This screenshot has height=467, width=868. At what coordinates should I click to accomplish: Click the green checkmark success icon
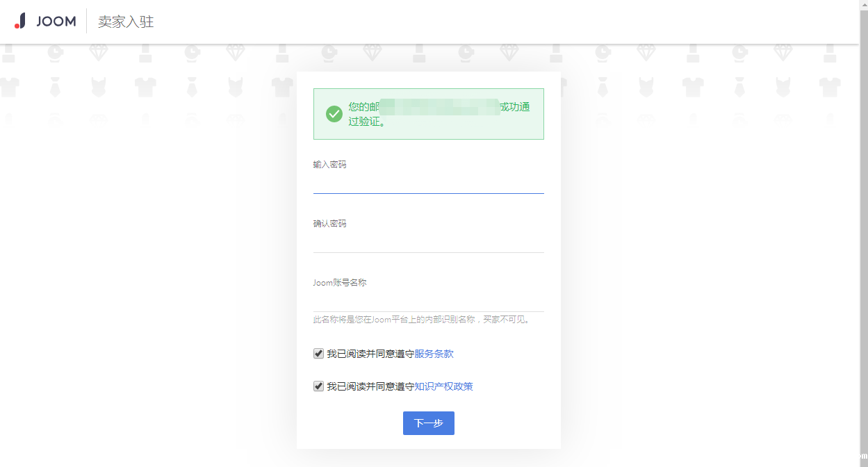334,114
